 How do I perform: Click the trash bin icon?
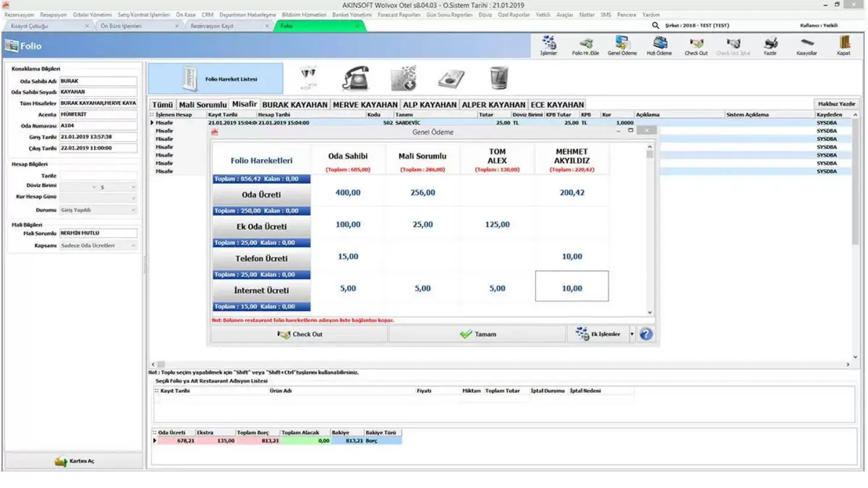499,78
